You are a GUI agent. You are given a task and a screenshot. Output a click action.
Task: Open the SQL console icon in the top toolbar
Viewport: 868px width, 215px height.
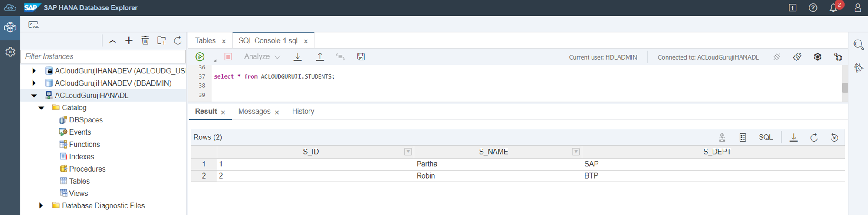click(x=33, y=25)
